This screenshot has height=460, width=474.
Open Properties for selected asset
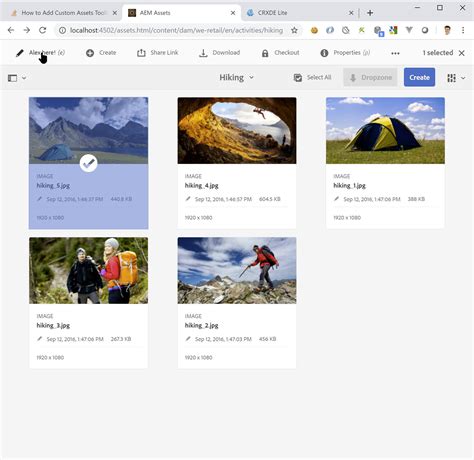(x=345, y=53)
